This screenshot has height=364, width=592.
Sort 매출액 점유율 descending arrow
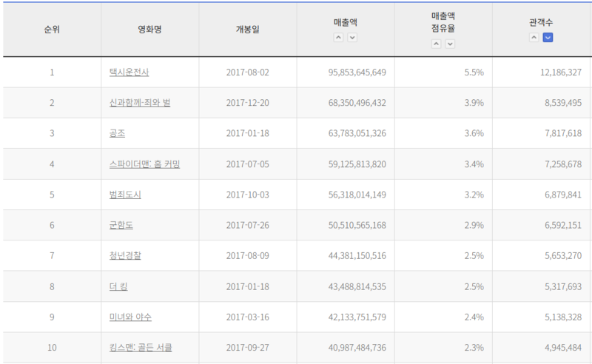point(450,44)
